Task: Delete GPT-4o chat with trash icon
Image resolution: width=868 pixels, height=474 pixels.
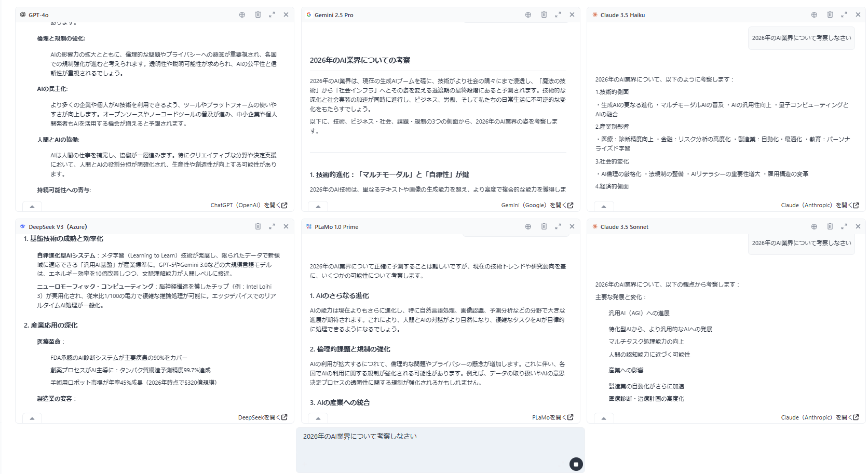Action: pos(258,15)
